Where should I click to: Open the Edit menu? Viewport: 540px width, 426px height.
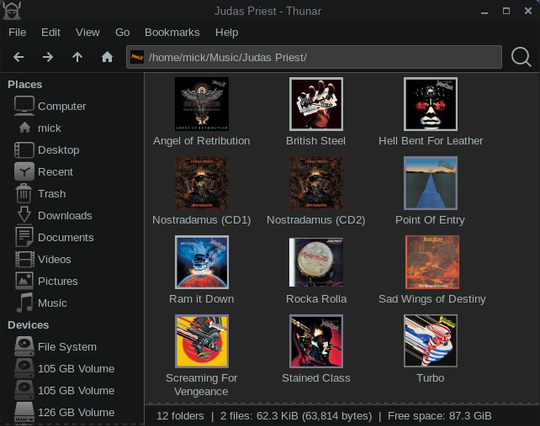[51, 32]
